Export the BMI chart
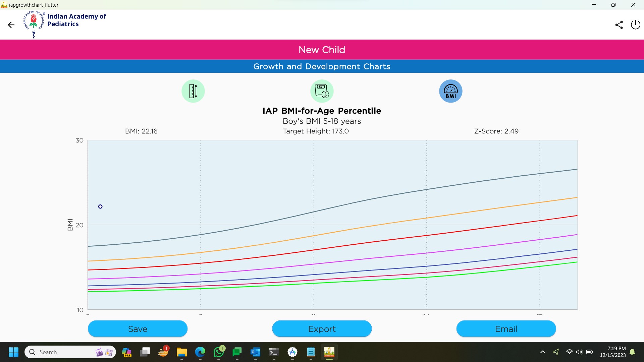 322,329
